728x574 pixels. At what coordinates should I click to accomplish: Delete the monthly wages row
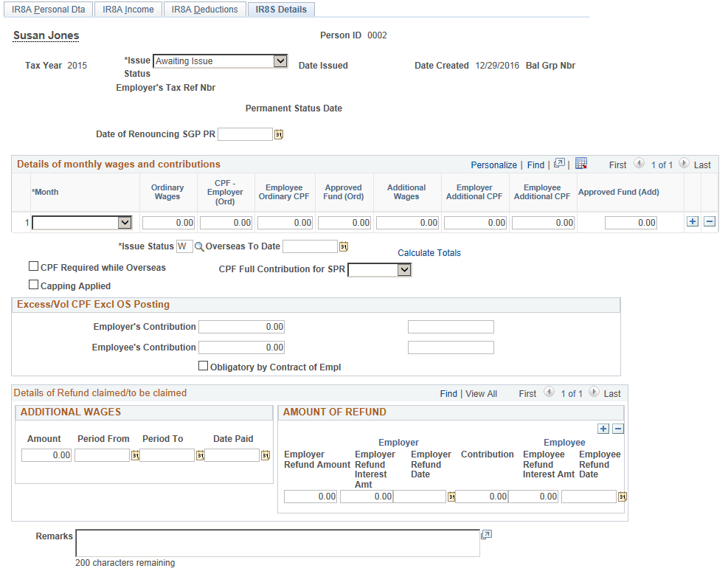[x=710, y=221]
